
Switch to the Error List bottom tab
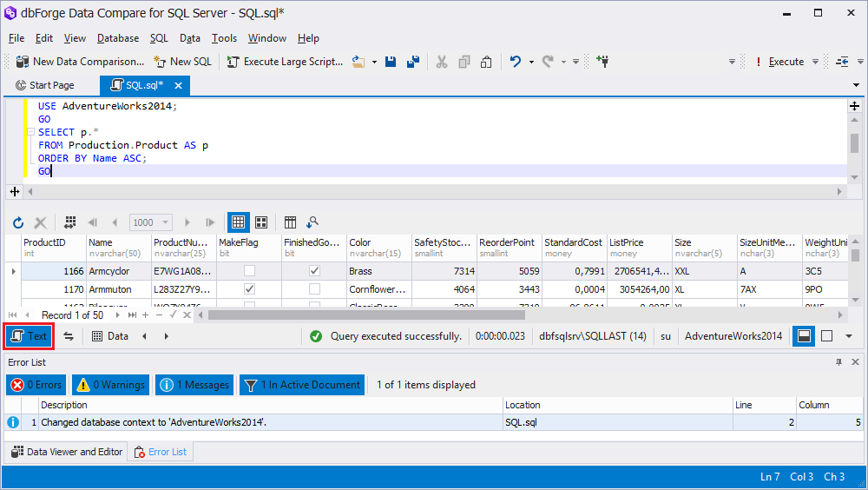point(161,453)
